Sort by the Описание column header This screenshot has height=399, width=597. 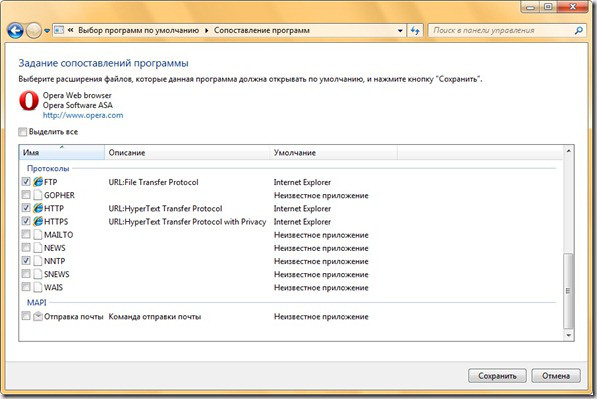[x=187, y=152]
